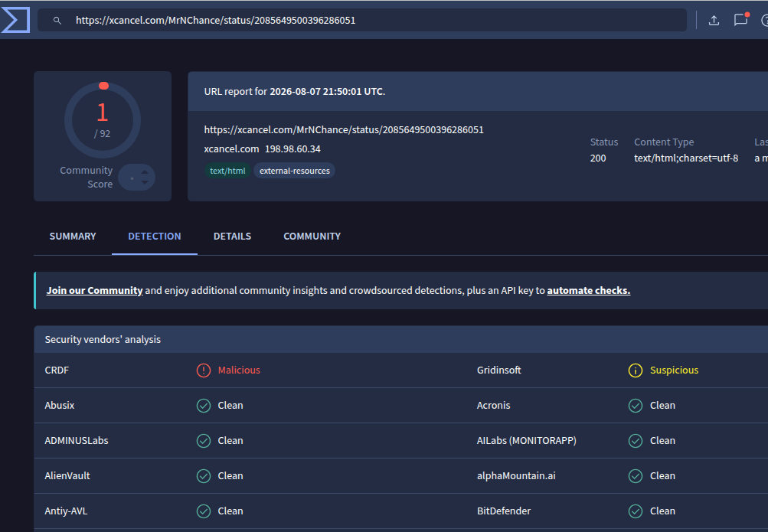Open the automate checks link
768x532 pixels.
coord(588,290)
